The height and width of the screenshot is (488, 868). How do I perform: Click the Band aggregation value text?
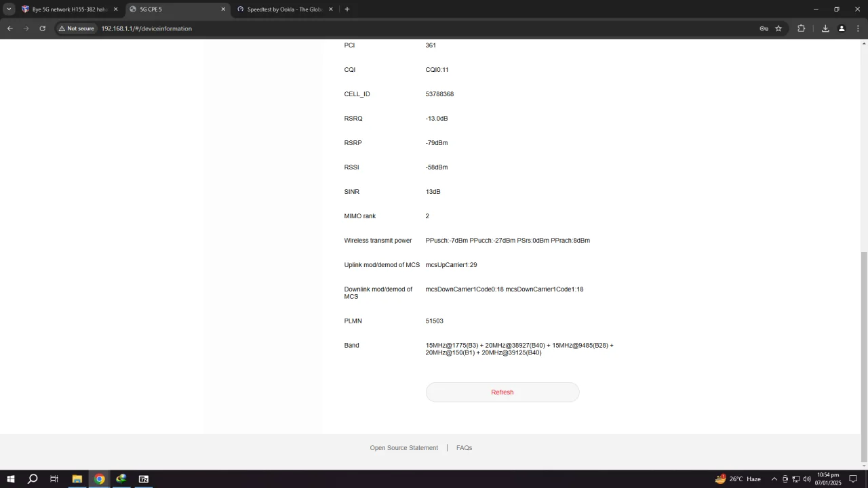519,349
